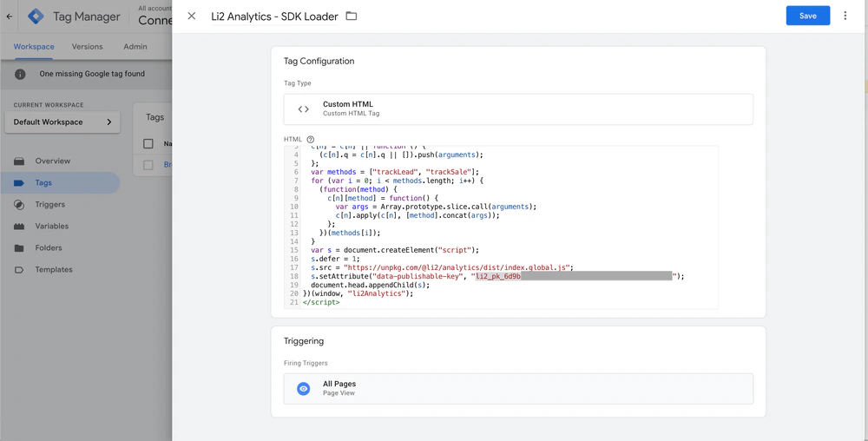The width and height of the screenshot is (868, 441).
Task: Open Overview in the sidebar
Action: [x=53, y=161]
